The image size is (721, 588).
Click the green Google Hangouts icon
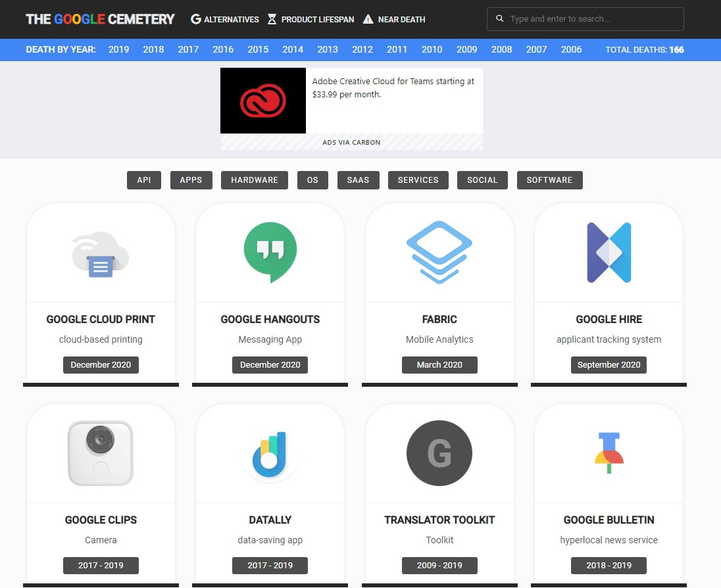pyautogui.click(x=270, y=252)
